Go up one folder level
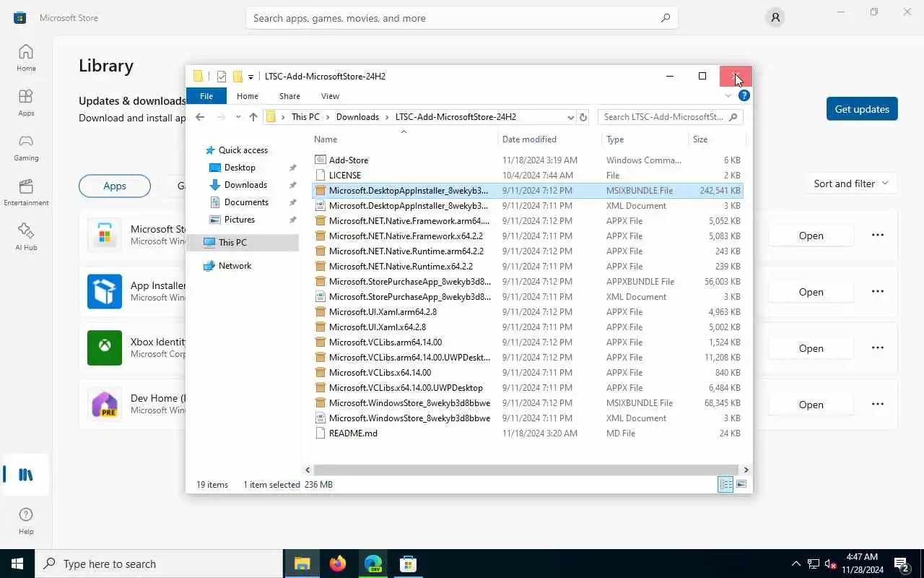The image size is (924, 578). 253,117
